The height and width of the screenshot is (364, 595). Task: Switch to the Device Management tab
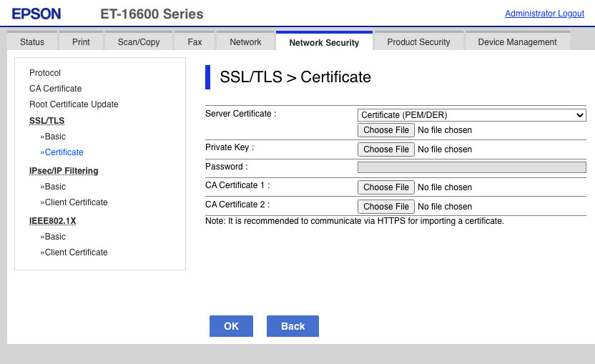click(x=517, y=42)
